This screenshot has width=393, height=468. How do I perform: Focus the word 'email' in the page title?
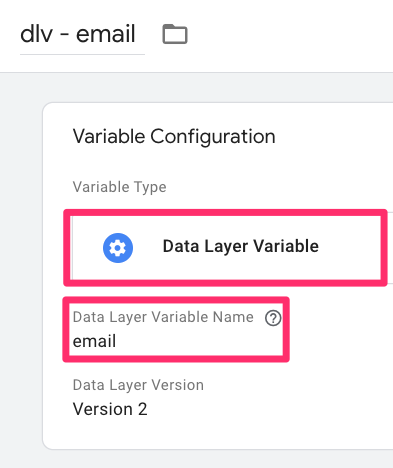pos(106,34)
